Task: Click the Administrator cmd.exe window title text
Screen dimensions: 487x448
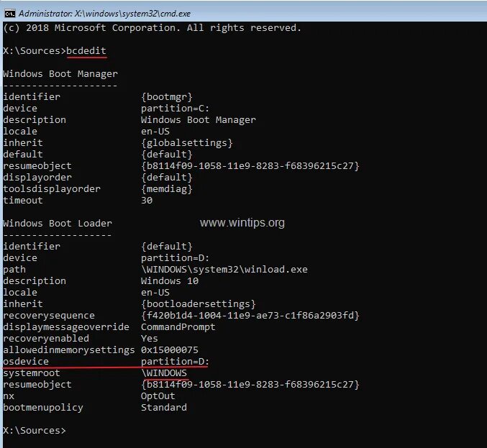Action: (x=104, y=14)
